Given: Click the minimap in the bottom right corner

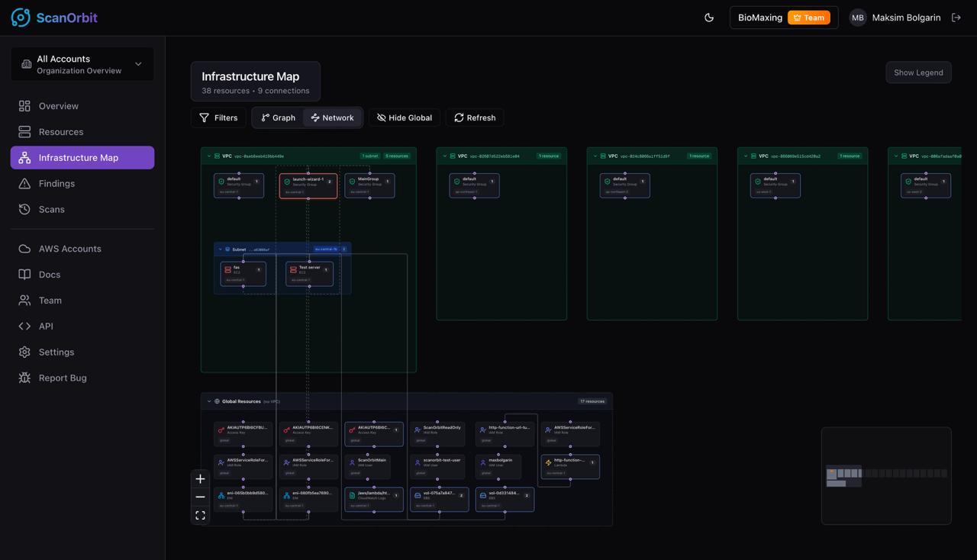Looking at the screenshot, I should (x=885, y=476).
